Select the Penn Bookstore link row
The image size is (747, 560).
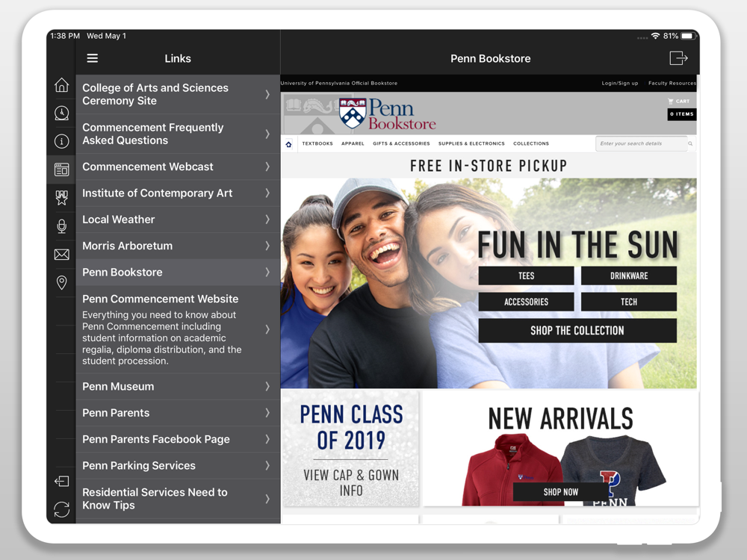click(178, 273)
